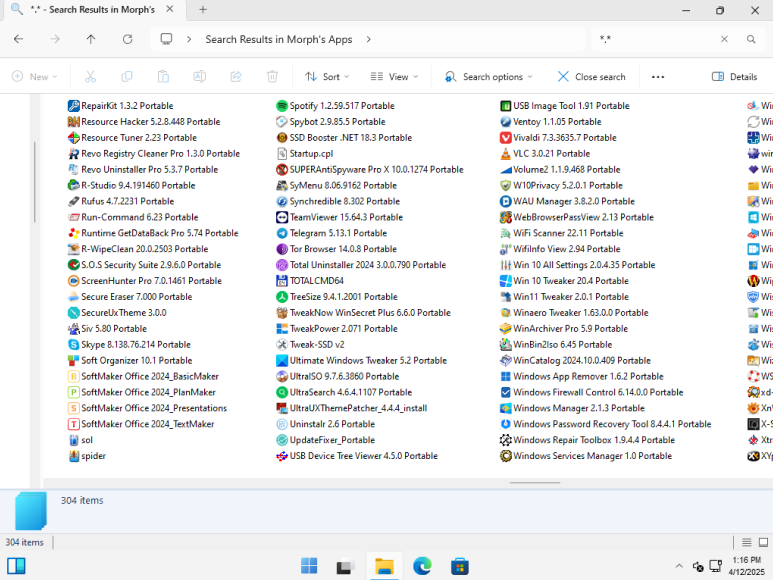Add a new tab with the plus button
This screenshot has width=773, height=580.
tap(203, 10)
